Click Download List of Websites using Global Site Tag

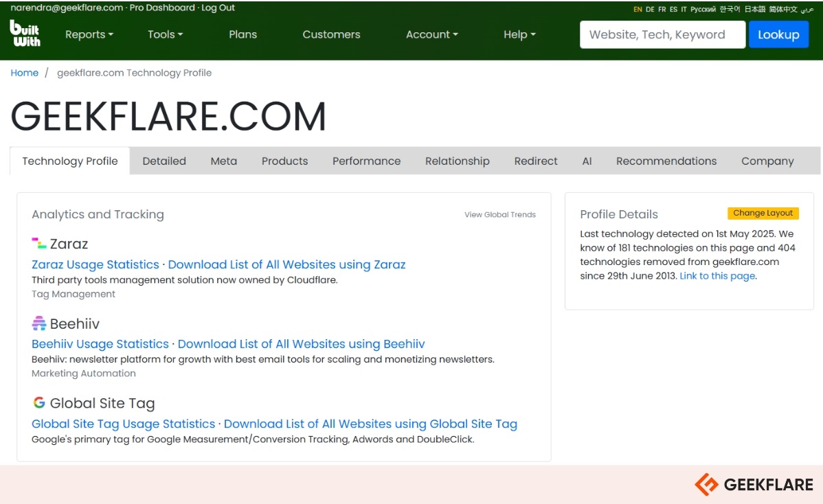click(370, 424)
